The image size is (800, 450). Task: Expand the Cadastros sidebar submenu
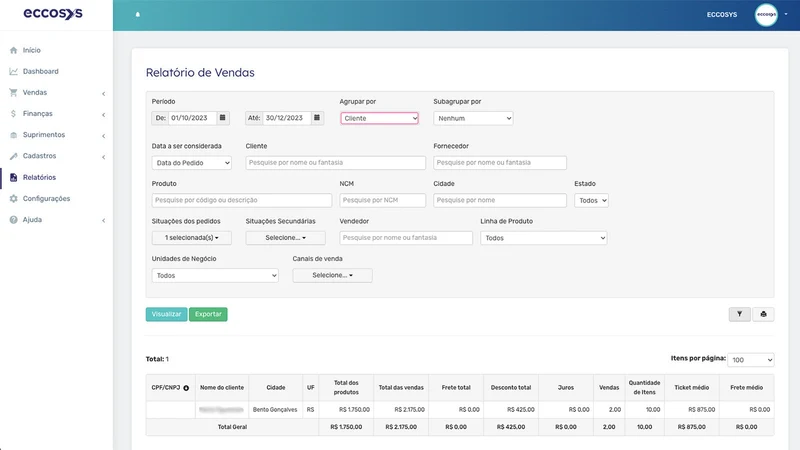pyautogui.click(x=104, y=157)
